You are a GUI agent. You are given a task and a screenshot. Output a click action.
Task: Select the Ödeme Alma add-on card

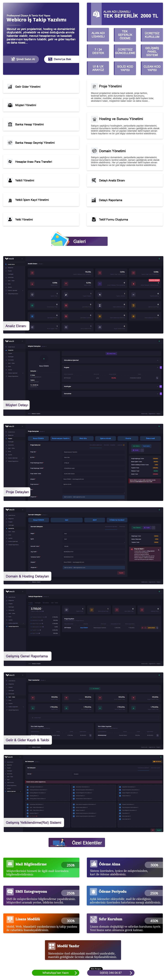(125, 867)
